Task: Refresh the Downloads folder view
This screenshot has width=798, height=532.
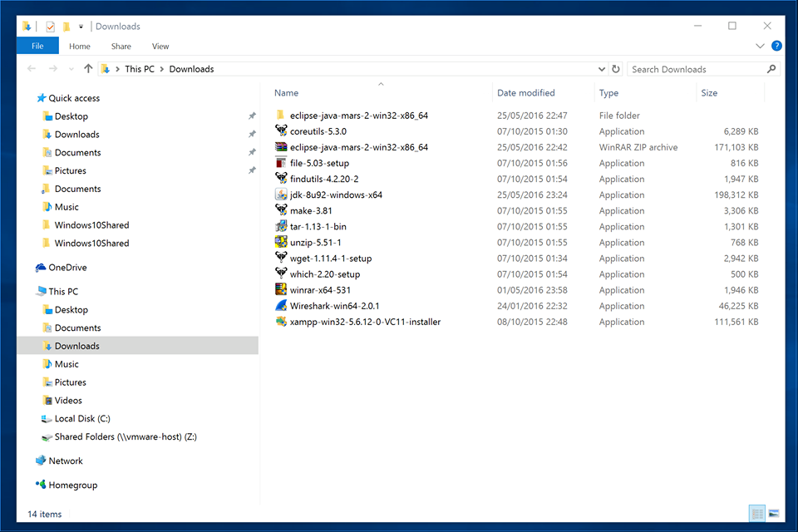Action: pyautogui.click(x=616, y=69)
